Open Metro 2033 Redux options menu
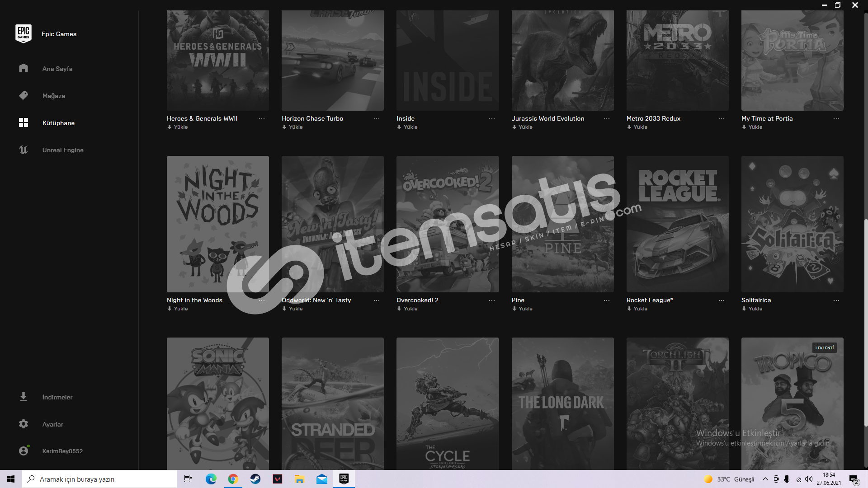This screenshot has width=868, height=488. pyautogui.click(x=722, y=119)
